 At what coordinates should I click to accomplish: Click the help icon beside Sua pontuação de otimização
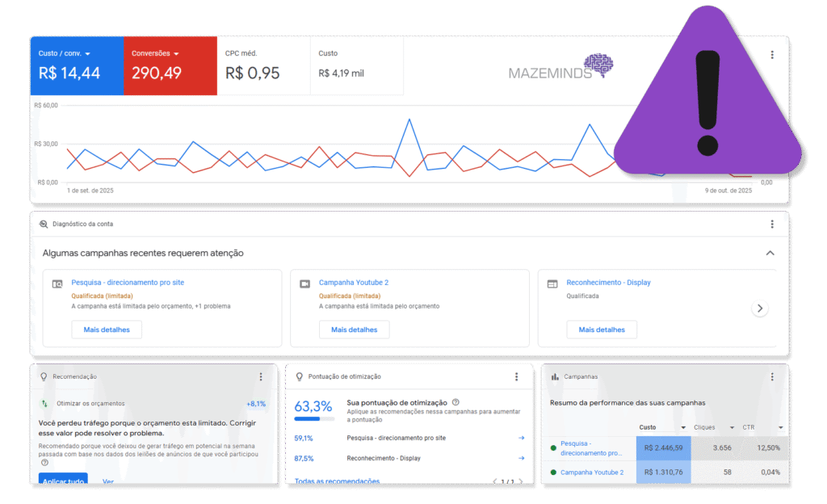(455, 402)
